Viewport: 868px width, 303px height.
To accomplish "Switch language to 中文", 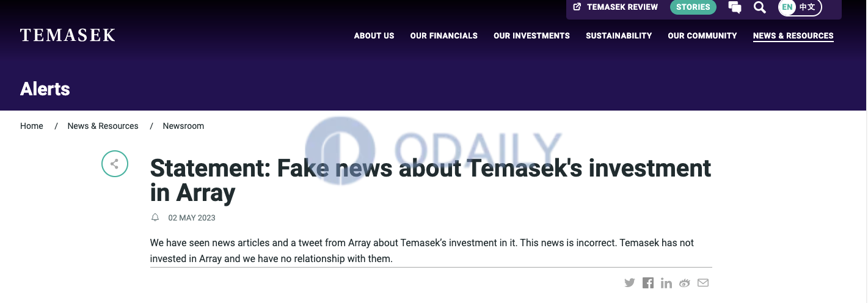I will click(807, 7).
